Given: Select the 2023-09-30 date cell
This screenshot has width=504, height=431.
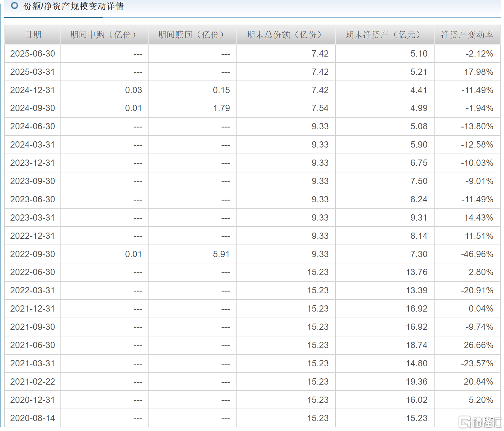Looking at the screenshot, I should [33, 181].
